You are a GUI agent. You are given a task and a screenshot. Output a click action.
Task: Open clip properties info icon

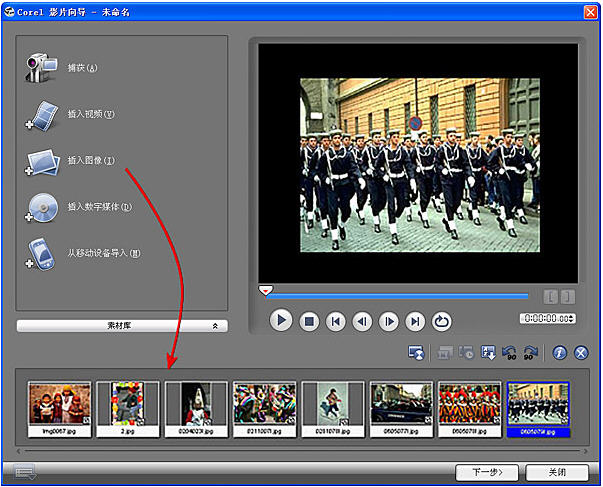coord(560,352)
